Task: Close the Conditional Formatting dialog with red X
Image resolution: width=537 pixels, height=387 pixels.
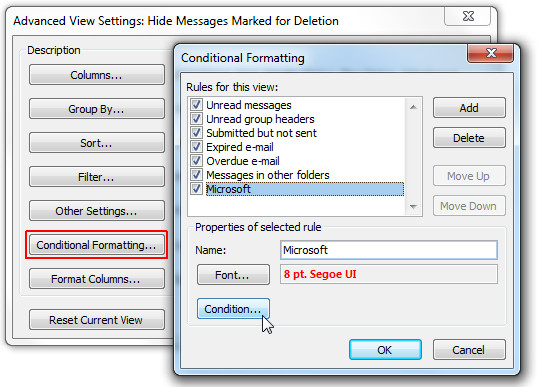Action: [491, 53]
